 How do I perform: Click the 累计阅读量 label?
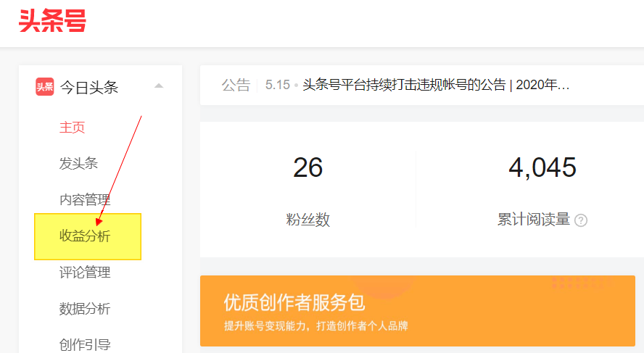click(x=533, y=220)
